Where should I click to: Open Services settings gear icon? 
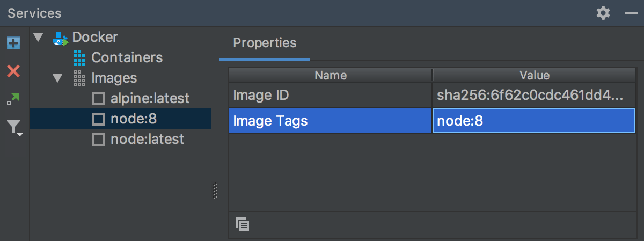click(x=603, y=13)
